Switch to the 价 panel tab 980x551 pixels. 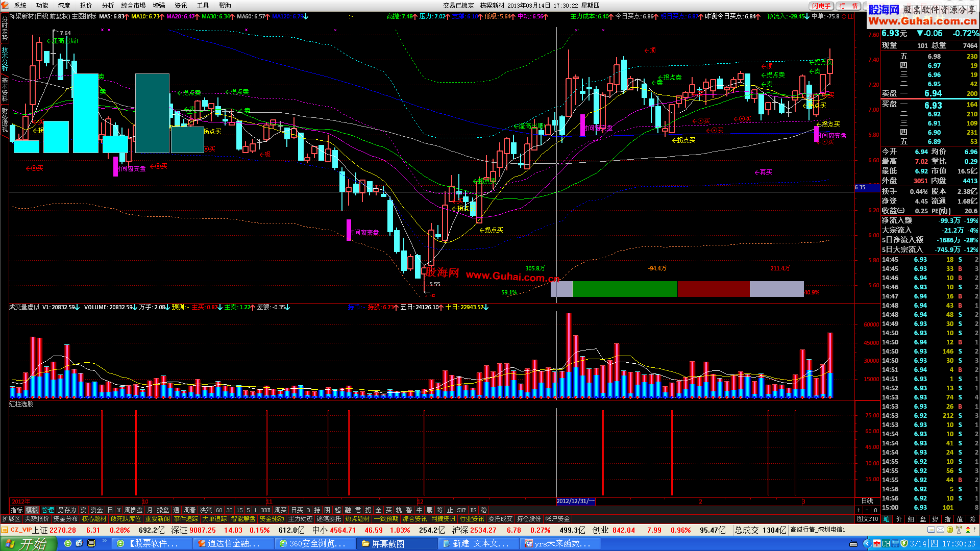pos(898,519)
